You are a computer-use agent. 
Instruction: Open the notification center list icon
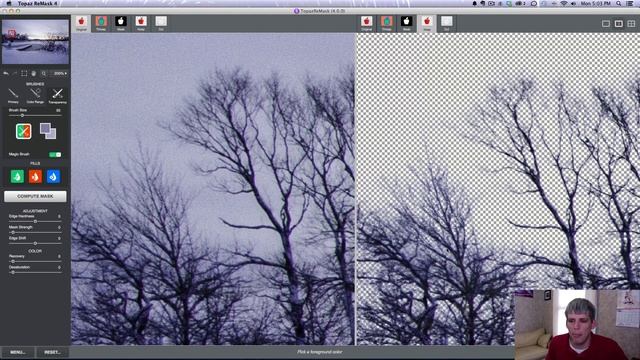click(x=630, y=3)
